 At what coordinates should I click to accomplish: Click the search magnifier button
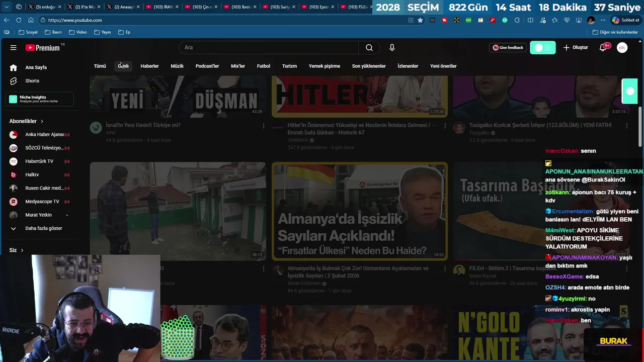[369, 48]
